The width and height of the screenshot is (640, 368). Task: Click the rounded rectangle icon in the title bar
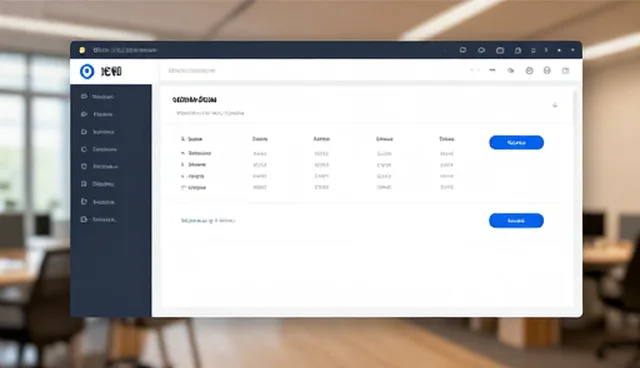coord(500,50)
